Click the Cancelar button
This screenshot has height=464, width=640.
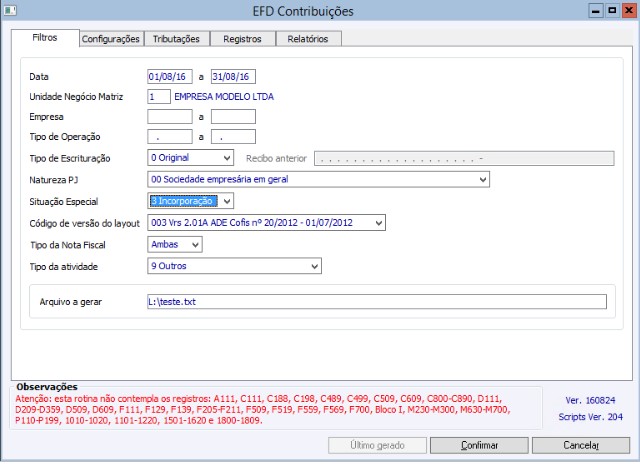tap(581, 445)
